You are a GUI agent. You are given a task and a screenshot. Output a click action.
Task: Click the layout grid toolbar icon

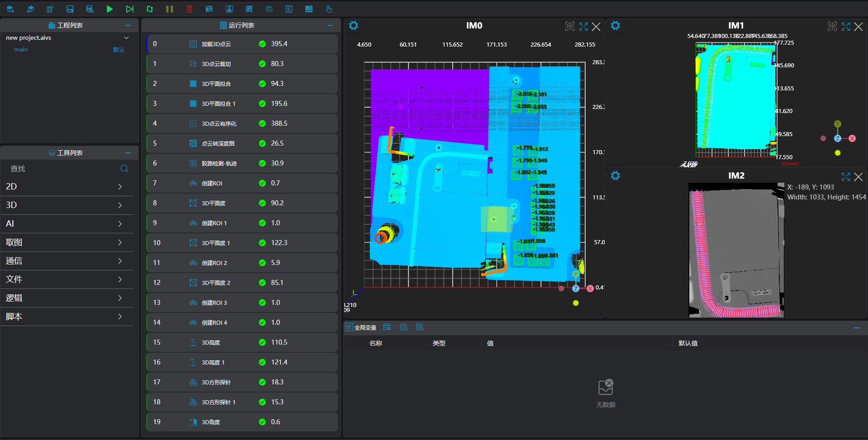[x=309, y=9]
